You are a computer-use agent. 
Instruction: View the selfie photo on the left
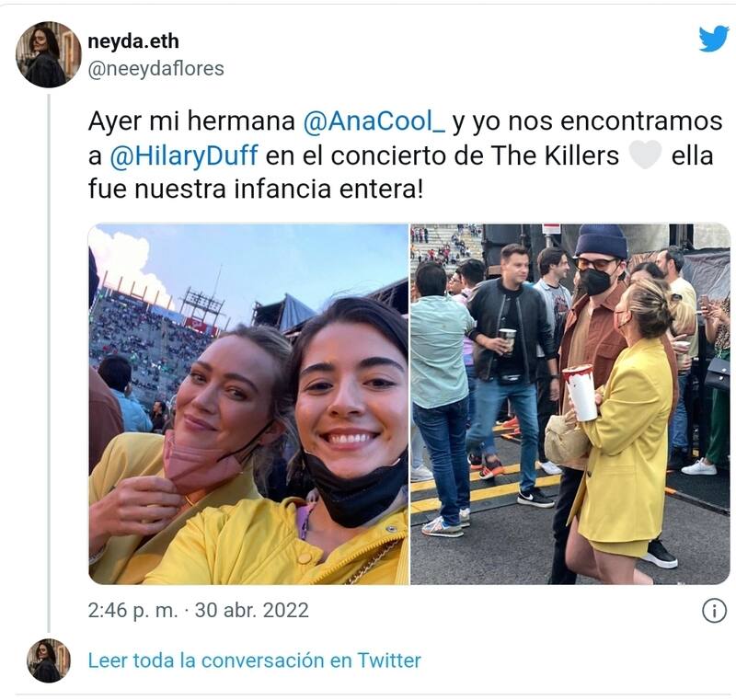coord(248,404)
